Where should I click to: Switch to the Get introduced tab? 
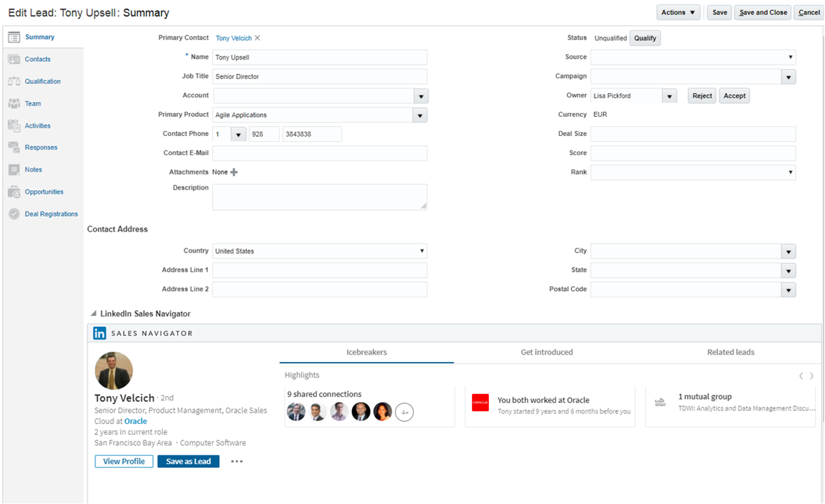[x=546, y=352]
